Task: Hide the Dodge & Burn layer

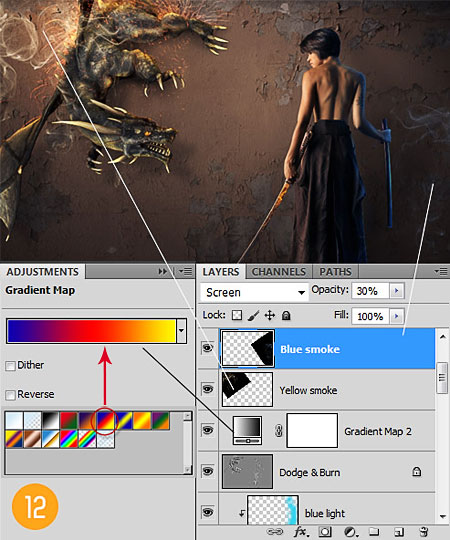Action: click(208, 471)
